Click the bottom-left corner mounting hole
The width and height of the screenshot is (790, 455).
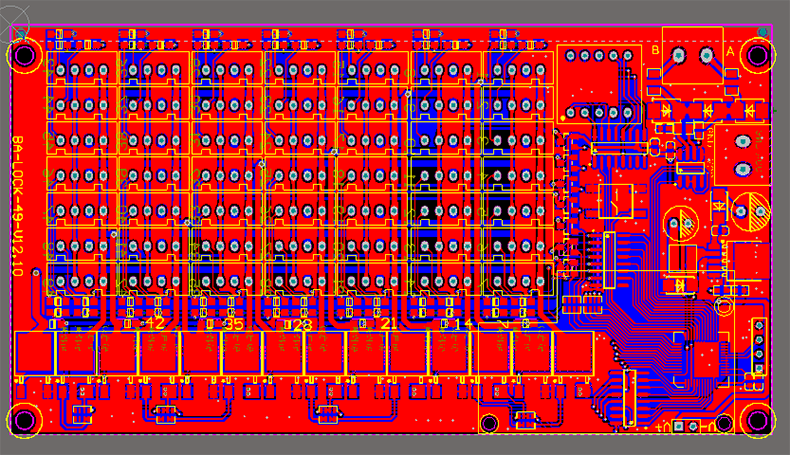[24, 420]
